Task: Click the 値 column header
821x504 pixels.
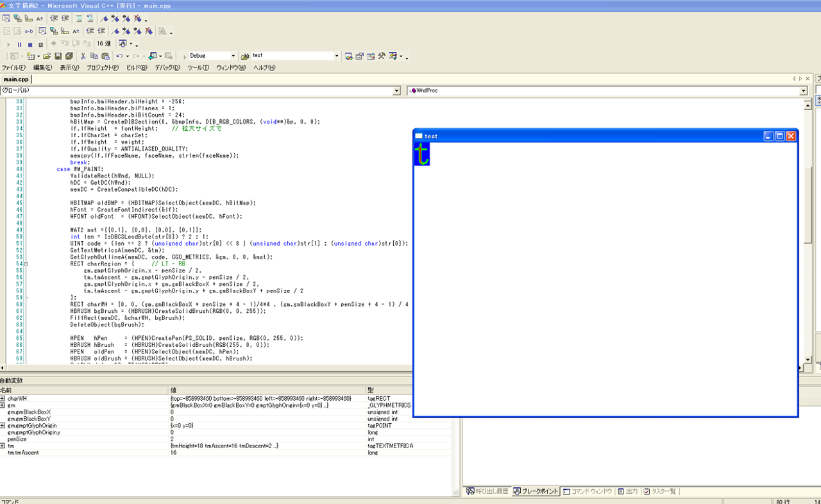Action: pos(267,390)
